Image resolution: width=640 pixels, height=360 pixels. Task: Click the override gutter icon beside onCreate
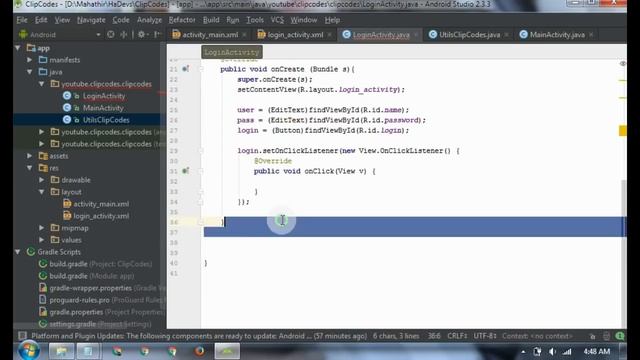[x=185, y=69]
